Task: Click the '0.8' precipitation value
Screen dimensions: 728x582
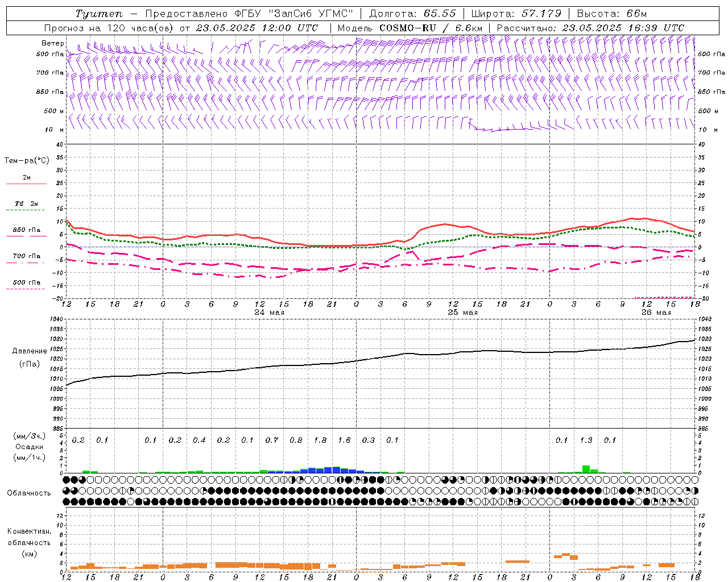Action: (296, 440)
